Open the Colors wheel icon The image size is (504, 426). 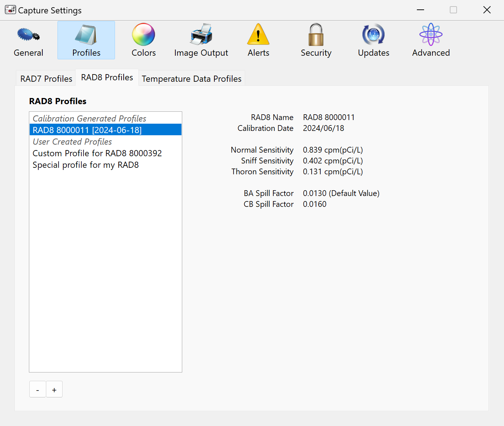pos(144,35)
